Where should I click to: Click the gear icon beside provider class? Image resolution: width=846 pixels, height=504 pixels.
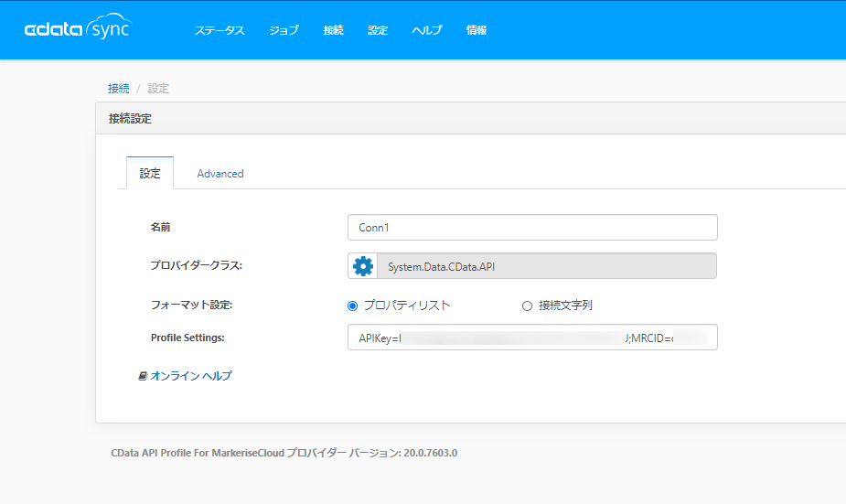pos(363,266)
